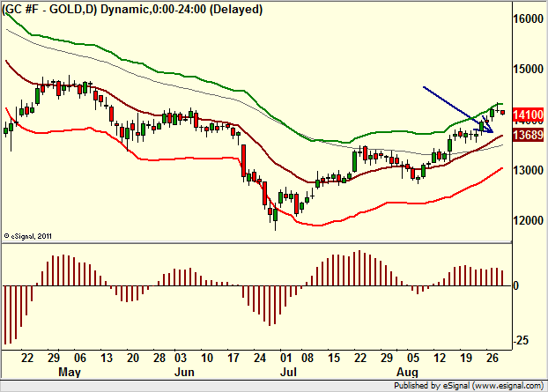This screenshot has width=548, height=392.
Task: Click the 15000 price axis value
Action: pos(529,70)
